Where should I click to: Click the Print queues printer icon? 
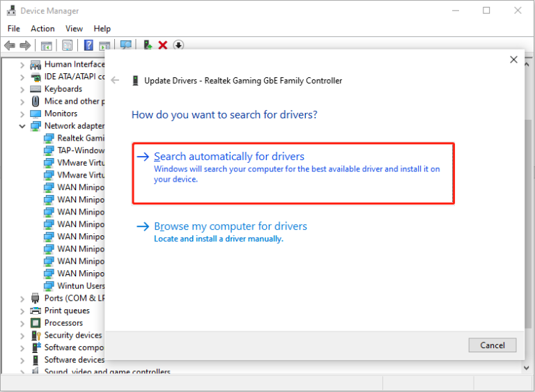coord(36,311)
